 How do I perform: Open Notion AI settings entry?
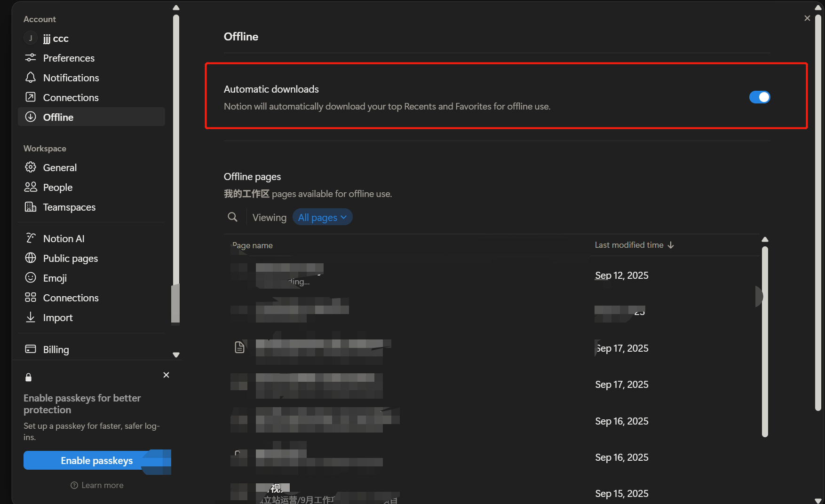pos(91,238)
